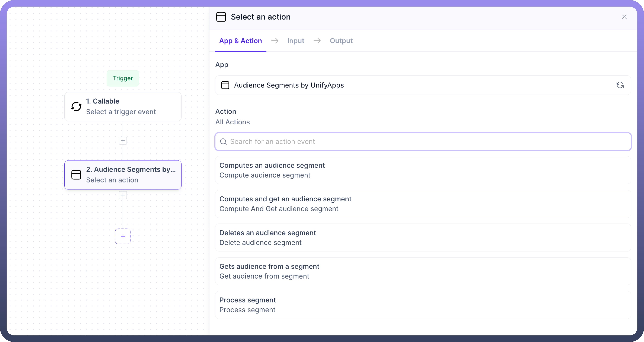
Task: Click the Audience Segments node icon
Action: [x=76, y=175]
